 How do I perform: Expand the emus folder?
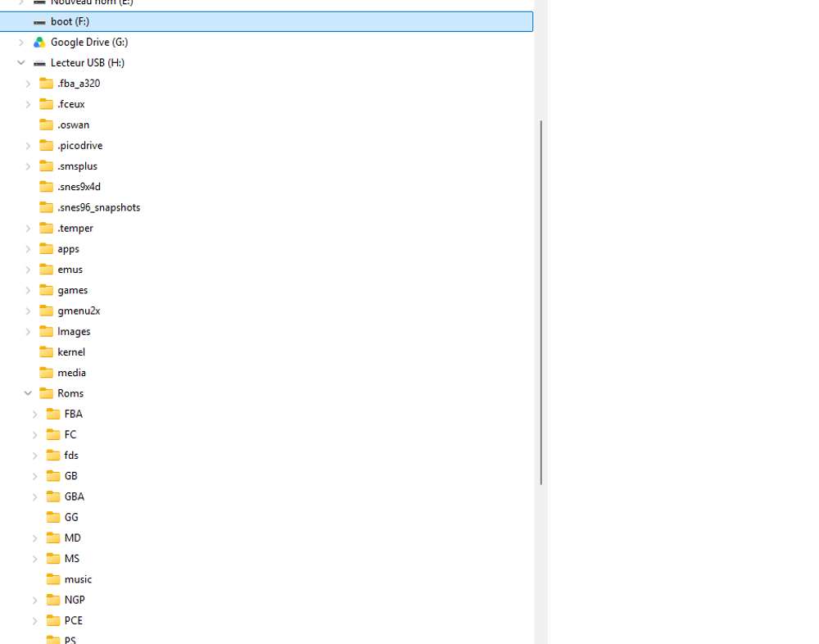pyautogui.click(x=28, y=270)
